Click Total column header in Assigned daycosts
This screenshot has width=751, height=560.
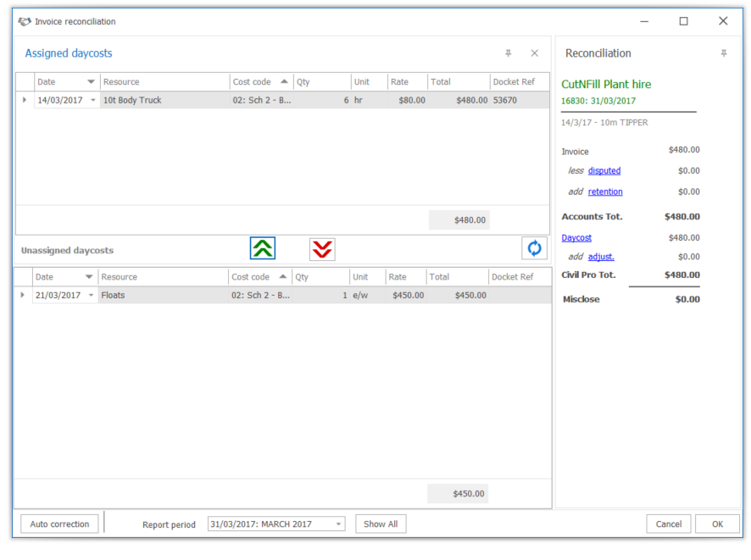459,82
